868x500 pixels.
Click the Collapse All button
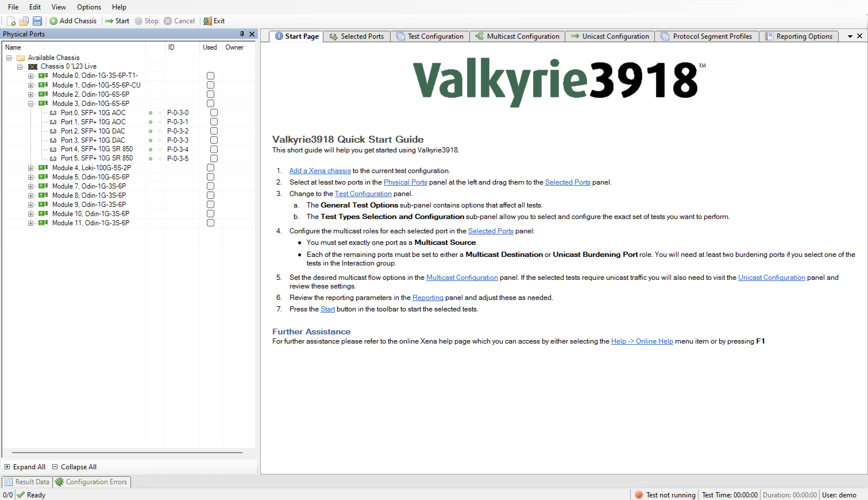[x=74, y=467]
